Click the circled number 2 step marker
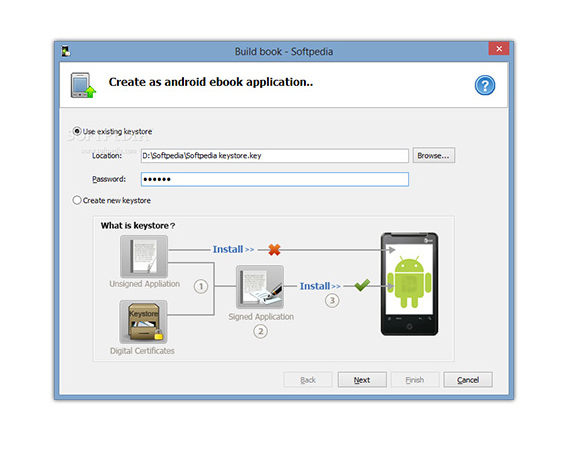This screenshot has height=450, width=570. click(x=260, y=332)
